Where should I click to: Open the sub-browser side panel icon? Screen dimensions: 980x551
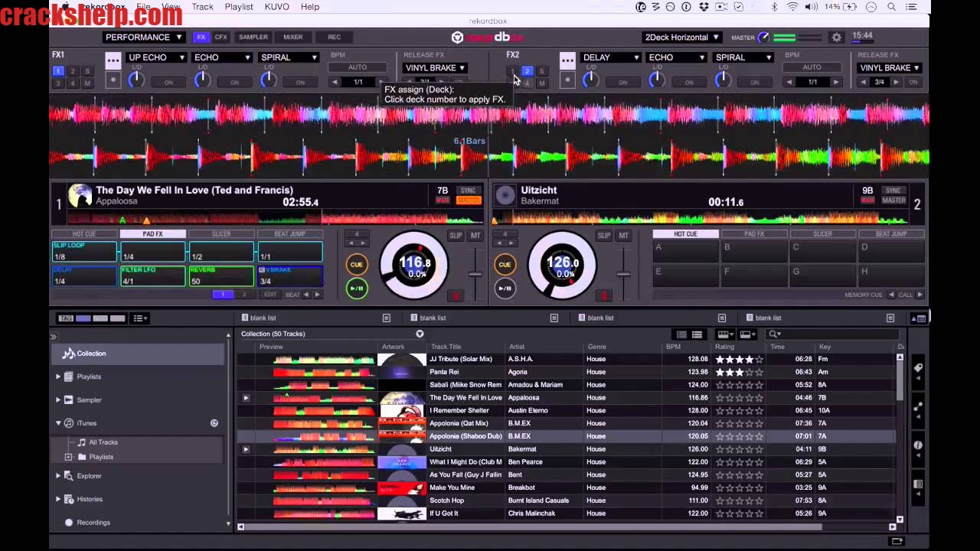click(918, 484)
